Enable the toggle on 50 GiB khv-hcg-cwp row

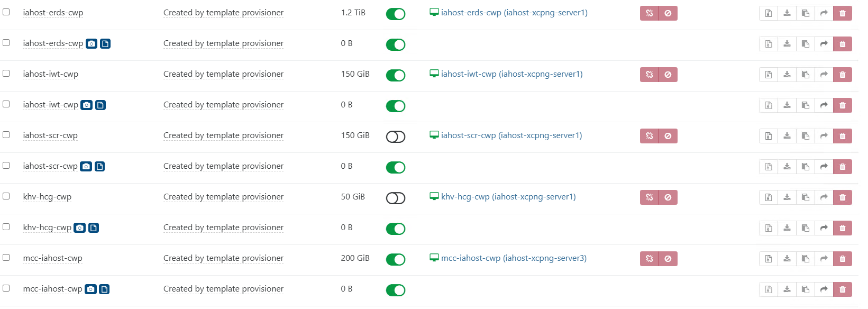(396, 198)
